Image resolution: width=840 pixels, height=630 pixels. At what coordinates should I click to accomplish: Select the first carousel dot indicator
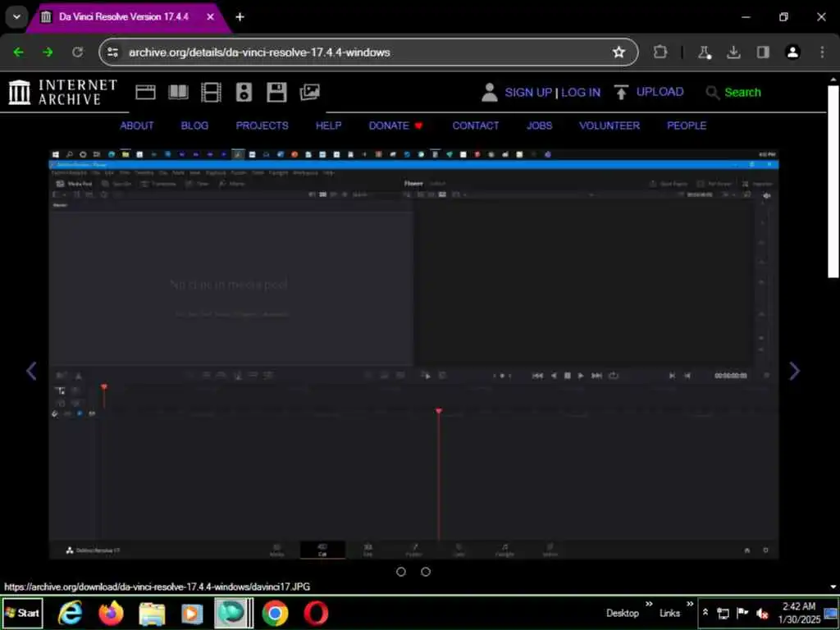click(x=400, y=572)
